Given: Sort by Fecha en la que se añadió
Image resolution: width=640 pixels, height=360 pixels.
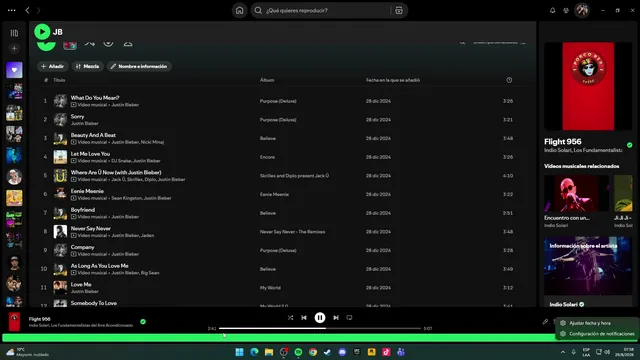Looking at the screenshot, I should 393,80.
